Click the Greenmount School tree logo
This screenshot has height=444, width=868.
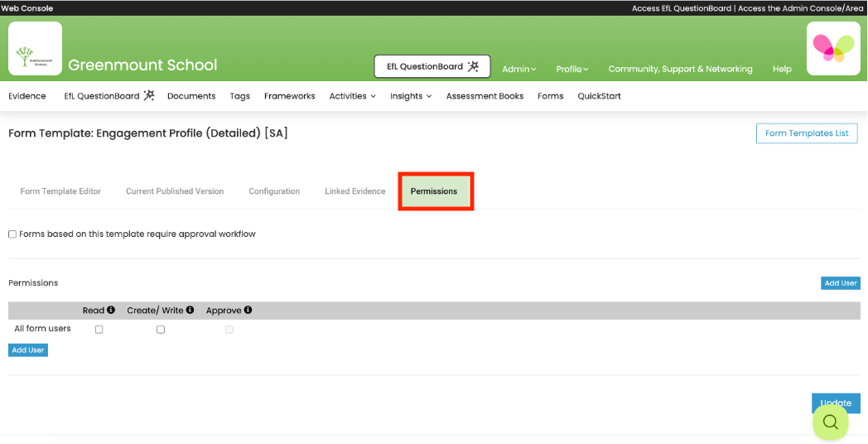coord(35,49)
